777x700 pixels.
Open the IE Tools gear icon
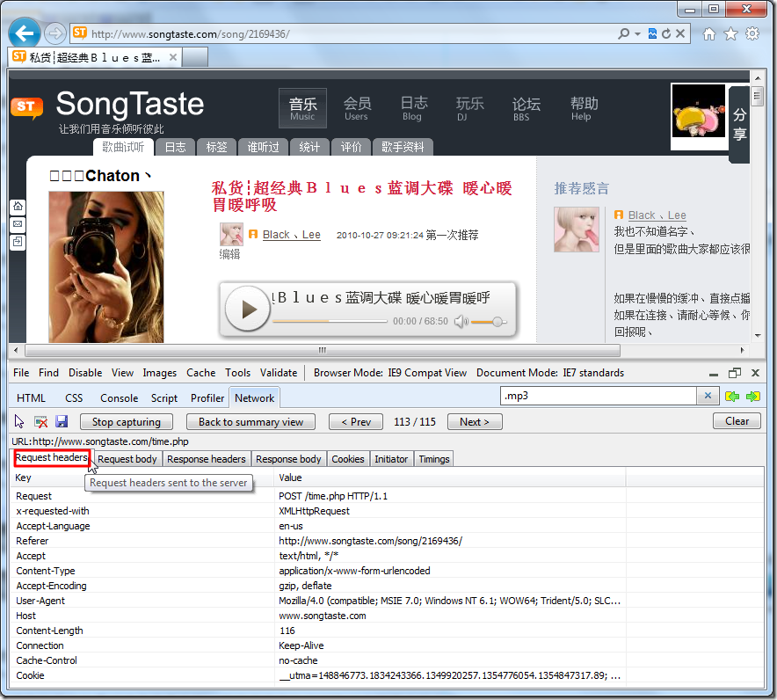coord(752,33)
